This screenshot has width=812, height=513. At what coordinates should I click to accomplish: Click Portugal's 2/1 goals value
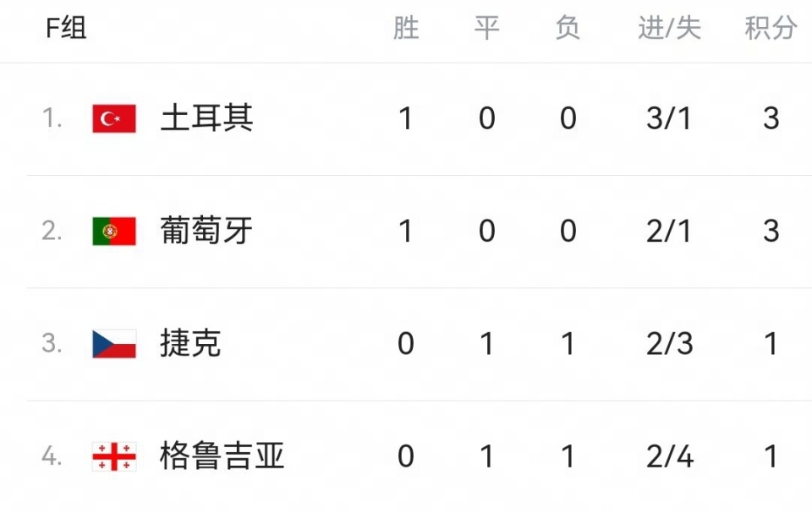(x=668, y=231)
